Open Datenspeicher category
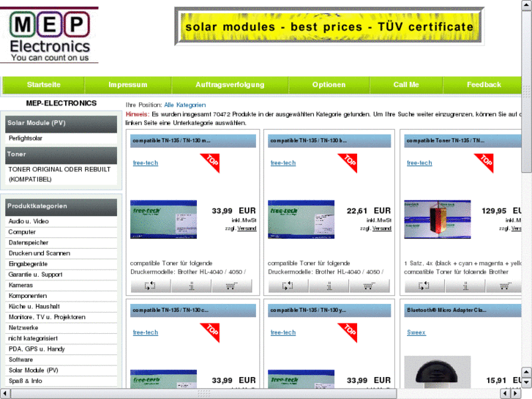This screenshot has width=532, height=399. tap(61, 242)
